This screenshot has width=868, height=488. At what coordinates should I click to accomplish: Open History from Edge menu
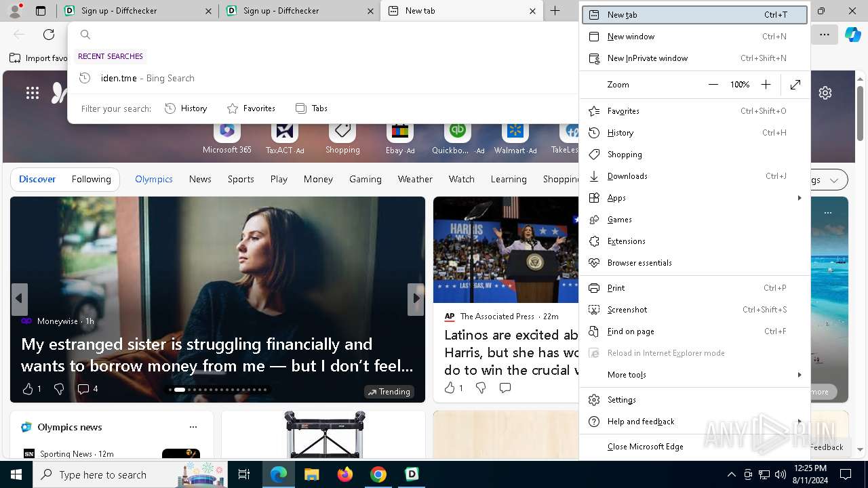[x=694, y=133]
